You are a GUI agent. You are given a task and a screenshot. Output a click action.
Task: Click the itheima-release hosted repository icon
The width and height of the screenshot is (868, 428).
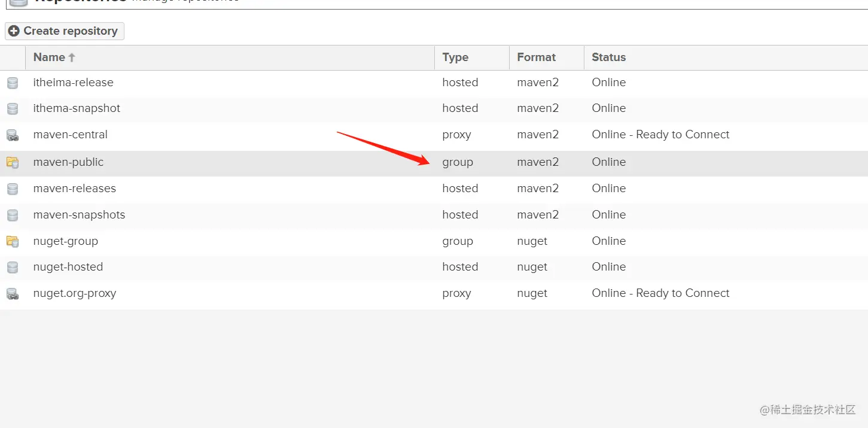point(13,83)
